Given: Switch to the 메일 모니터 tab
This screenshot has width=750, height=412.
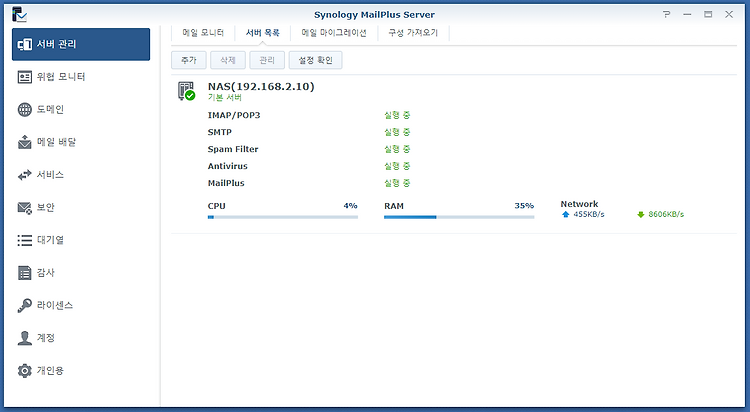Looking at the screenshot, I should pos(203,33).
